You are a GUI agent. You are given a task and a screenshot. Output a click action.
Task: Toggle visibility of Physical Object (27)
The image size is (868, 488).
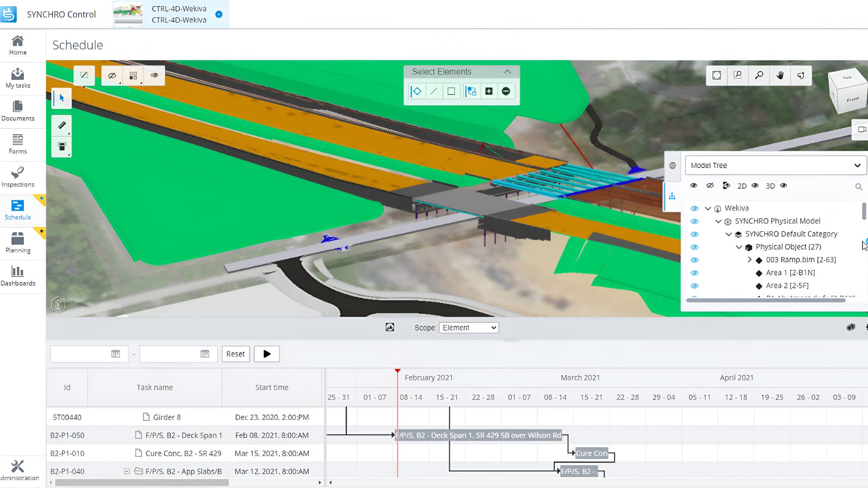tap(694, 247)
